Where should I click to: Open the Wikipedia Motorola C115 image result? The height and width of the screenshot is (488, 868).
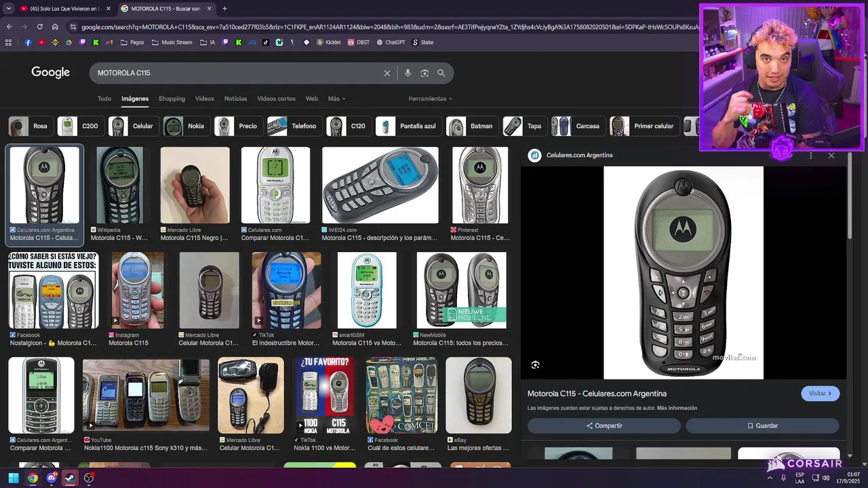[119, 185]
